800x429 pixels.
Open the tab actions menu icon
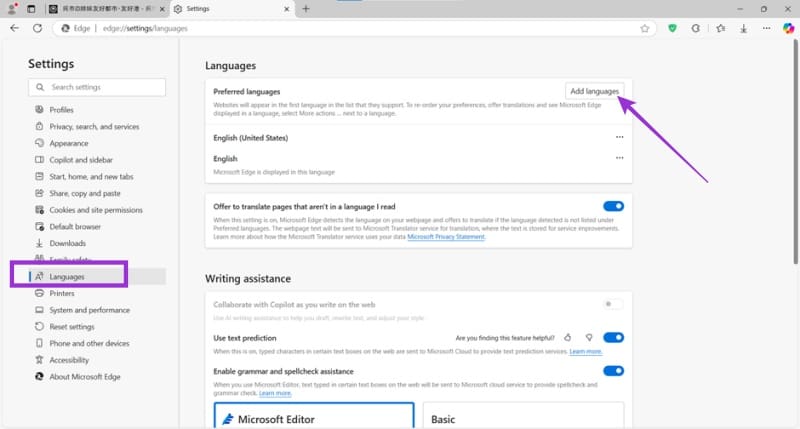click(x=31, y=9)
